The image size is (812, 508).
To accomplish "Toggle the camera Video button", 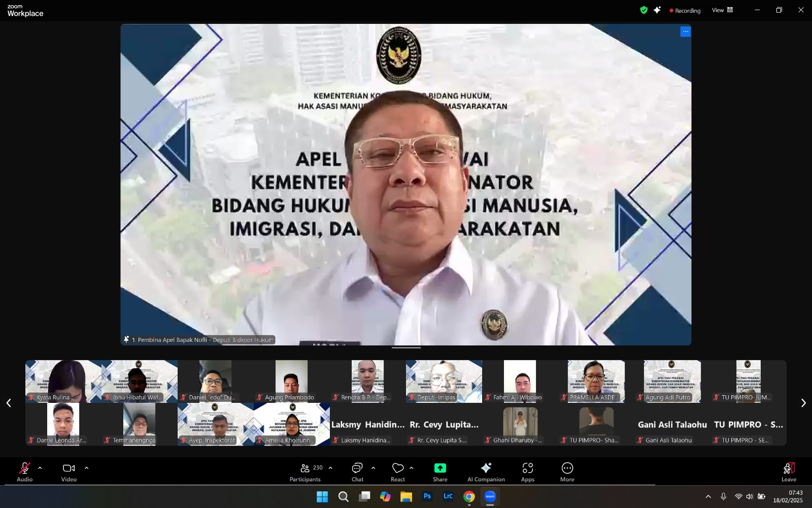I will point(69,471).
